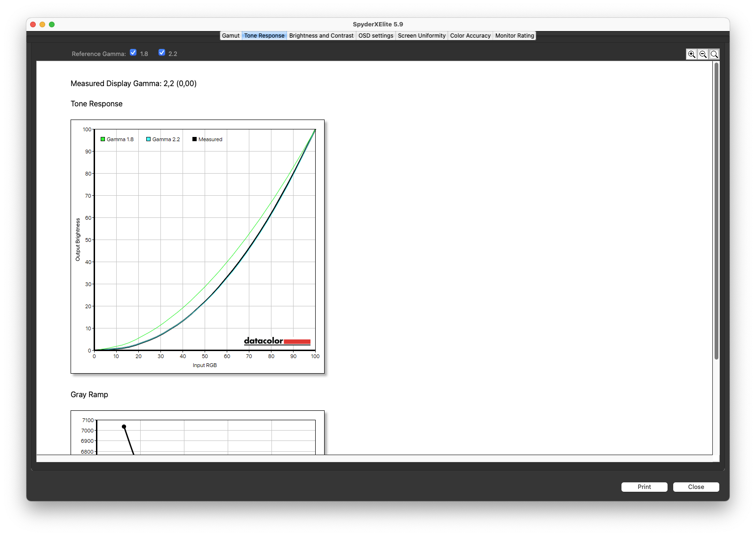Click the black Measured legend swatch

click(x=194, y=139)
